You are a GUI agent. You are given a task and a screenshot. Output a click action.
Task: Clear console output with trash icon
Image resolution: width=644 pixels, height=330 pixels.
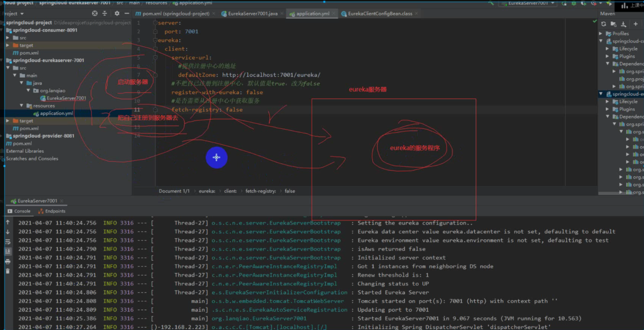pos(7,271)
